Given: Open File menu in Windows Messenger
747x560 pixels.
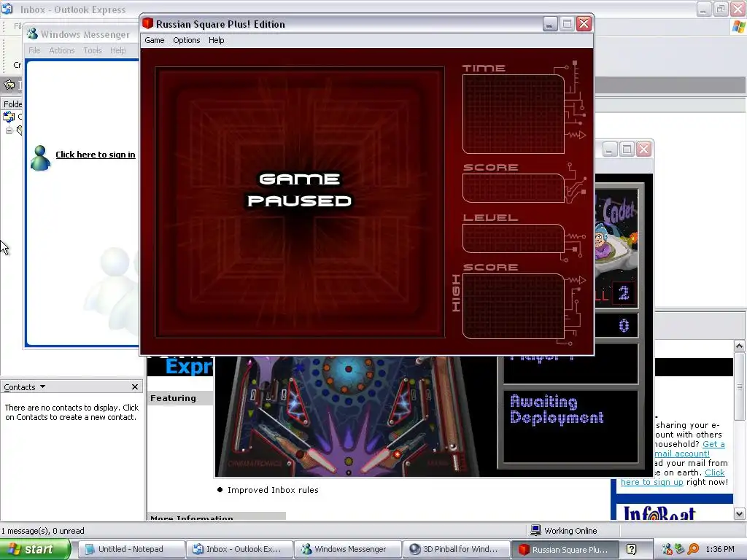Looking at the screenshot, I should click(x=34, y=50).
